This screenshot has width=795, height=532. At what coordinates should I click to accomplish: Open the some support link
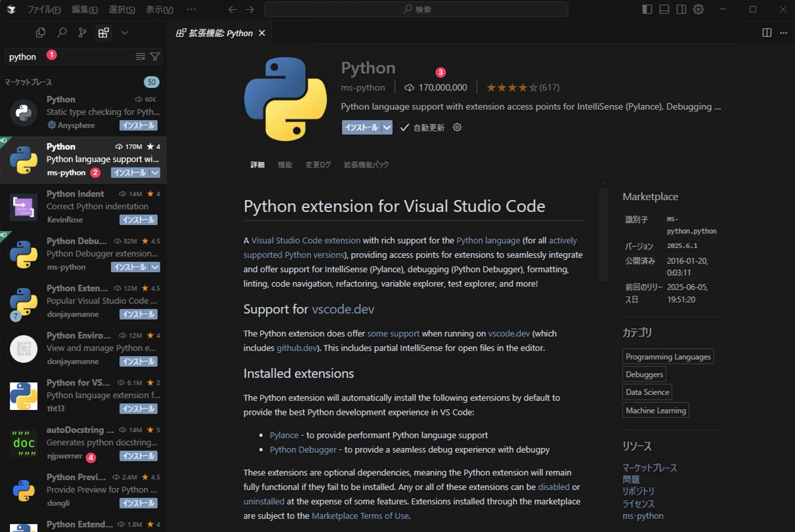coord(393,334)
